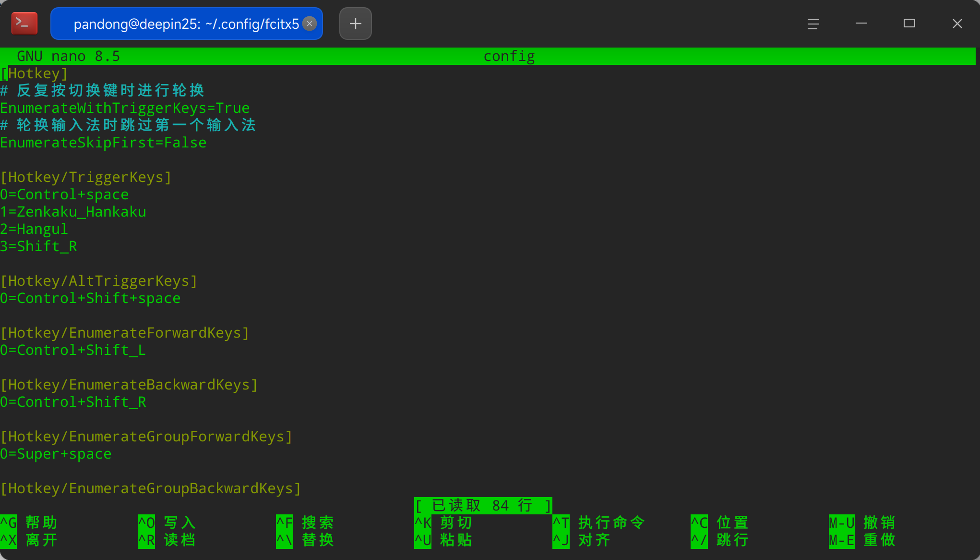Click the [Hotkey/AltTriggerKeys] header
This screenshot has height=560, width=980.
coord(99,281)
